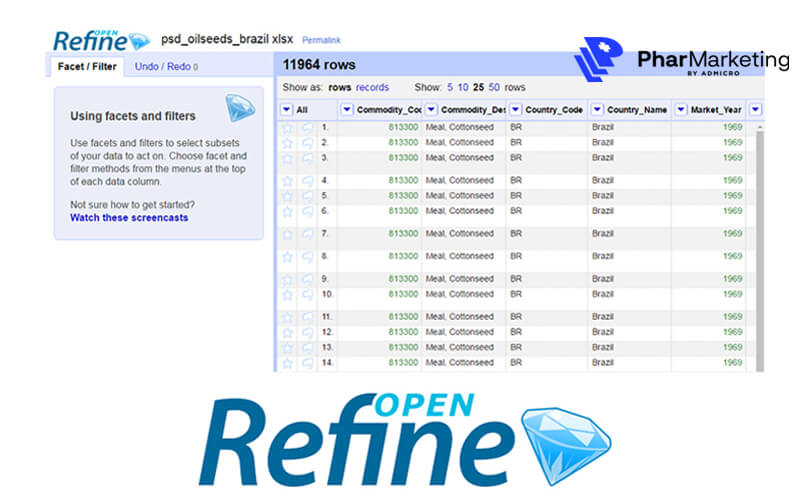Open the Country_Code column dropdown
This screenshot has width=800, height=500.
click(x=515, y=109)
